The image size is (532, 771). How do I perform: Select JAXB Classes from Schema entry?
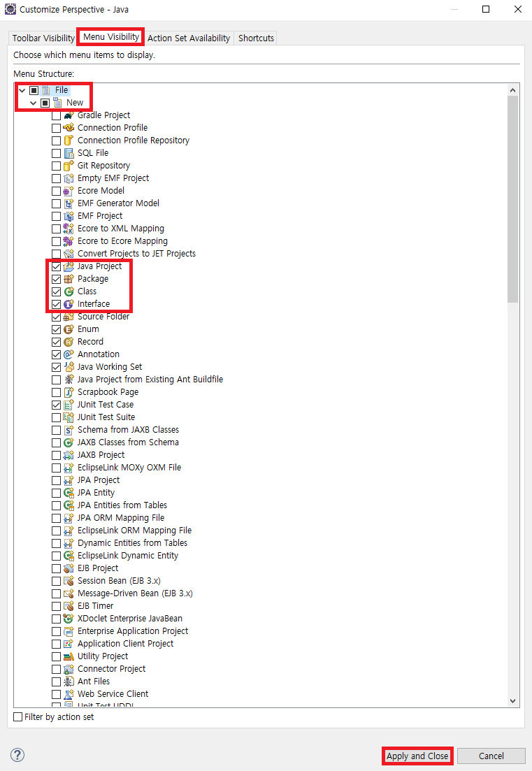pyautogui.click(x=129, y=442)
